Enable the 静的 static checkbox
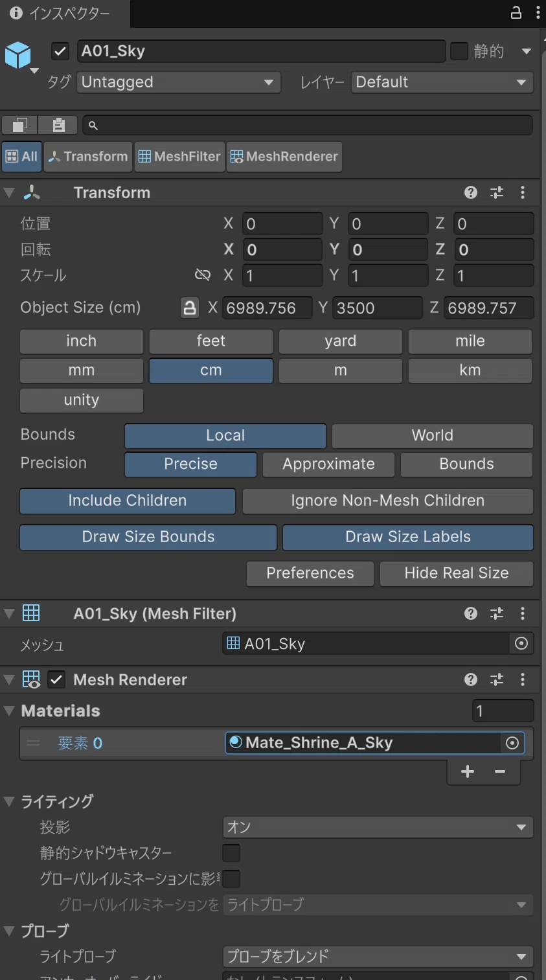 pyautogui.click(x=459, y=51)
